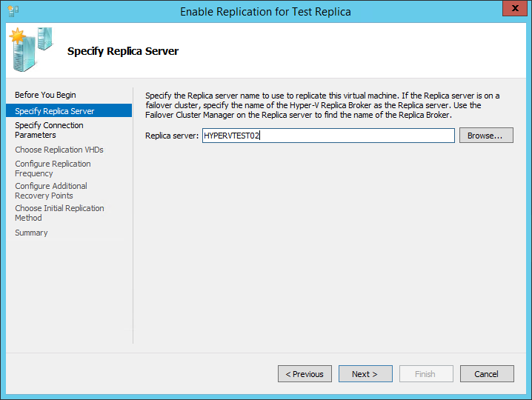Screen dimensions: 532x400
Task: Jump to the Summary step
Action: (x=31, y=233)
